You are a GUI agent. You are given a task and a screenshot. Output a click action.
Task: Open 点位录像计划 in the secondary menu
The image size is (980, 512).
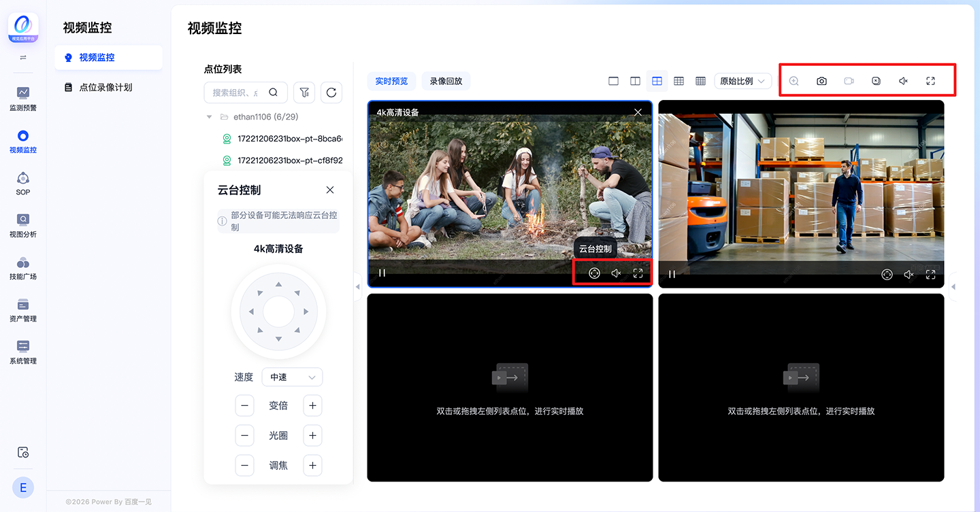point(108,87)
